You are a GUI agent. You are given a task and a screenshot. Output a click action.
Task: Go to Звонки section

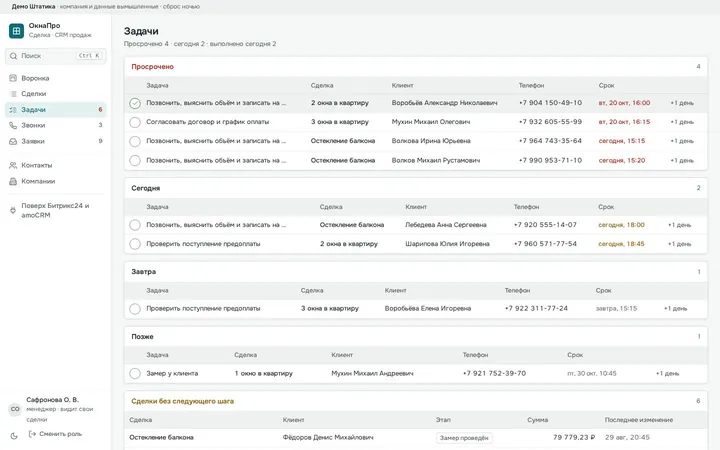56,125
